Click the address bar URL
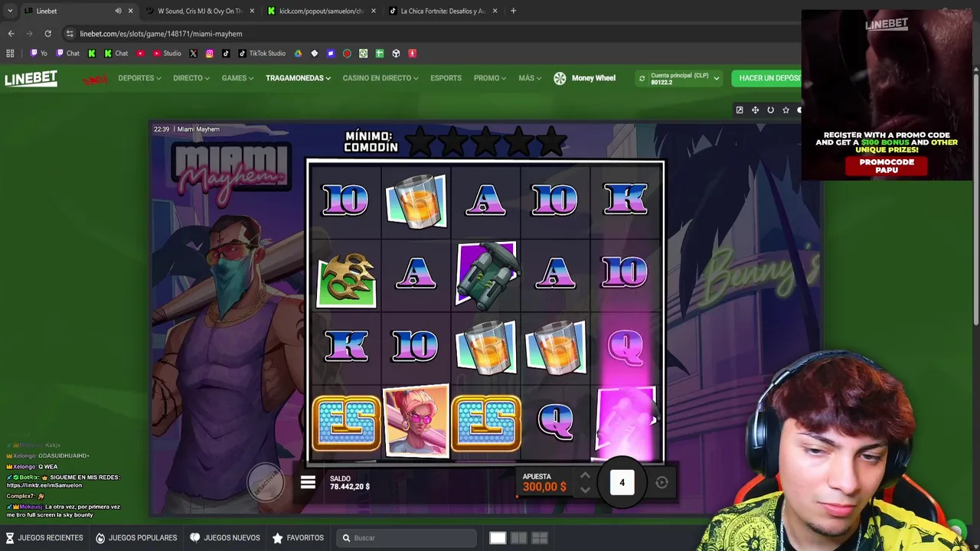980x551 pixels. click(161, 34)
